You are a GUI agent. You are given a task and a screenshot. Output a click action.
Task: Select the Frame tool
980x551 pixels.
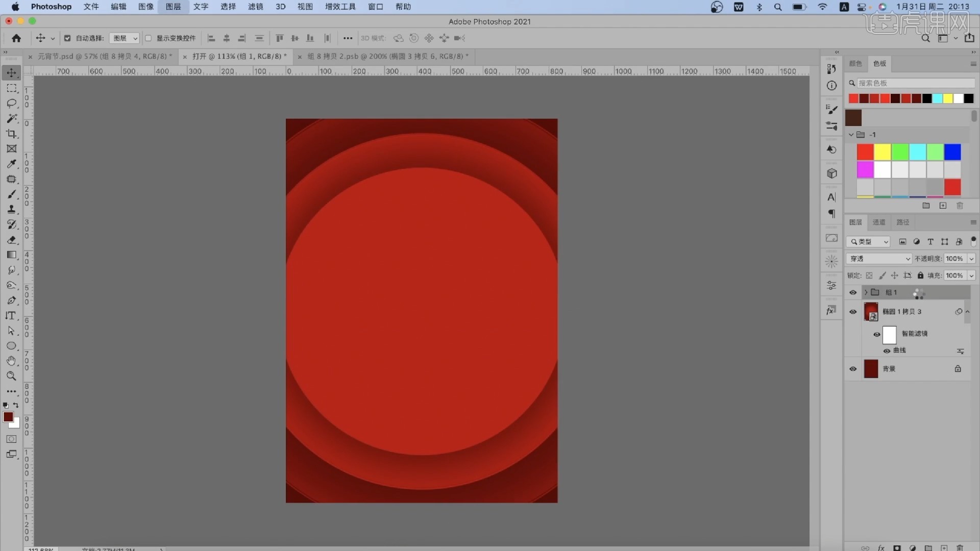pyautogui.click(x=11, y=149)
